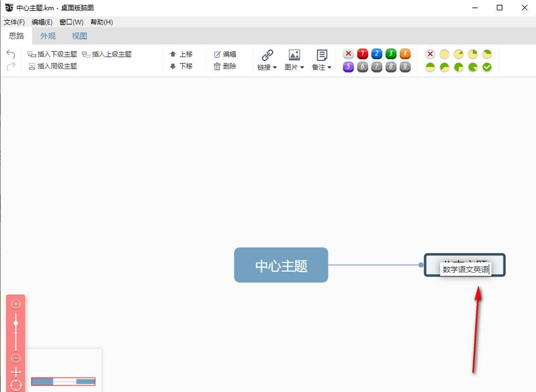
Task: Click the 删除 button
Action: coord(225,66)
